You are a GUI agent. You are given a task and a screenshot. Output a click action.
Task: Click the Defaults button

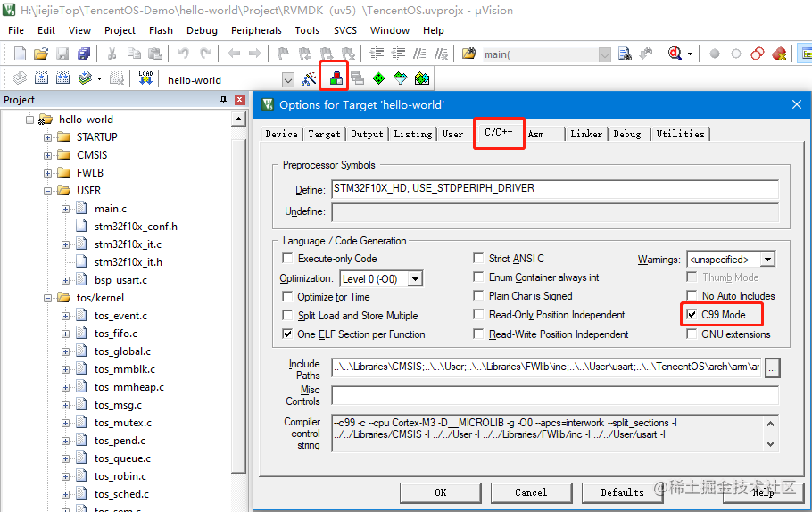coord(622,492)
